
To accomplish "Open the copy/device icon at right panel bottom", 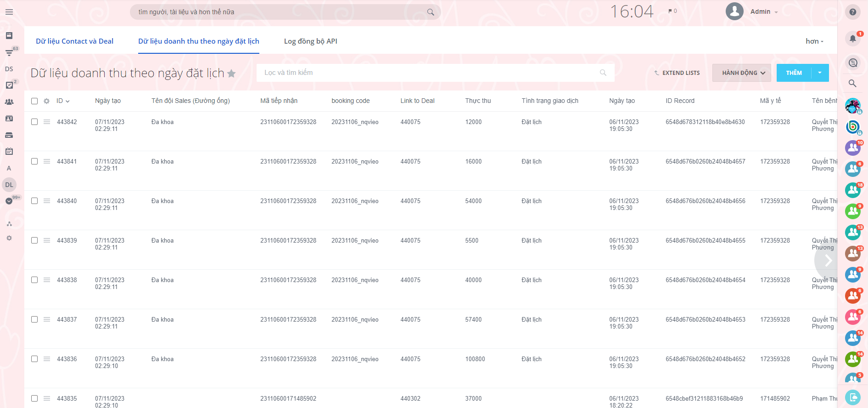I will 853,397.
